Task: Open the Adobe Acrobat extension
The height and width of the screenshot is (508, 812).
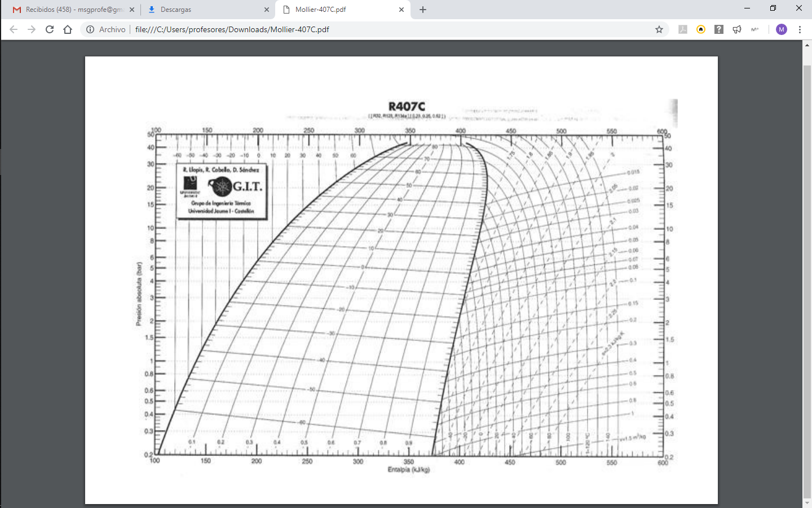Action: [682, 29]
